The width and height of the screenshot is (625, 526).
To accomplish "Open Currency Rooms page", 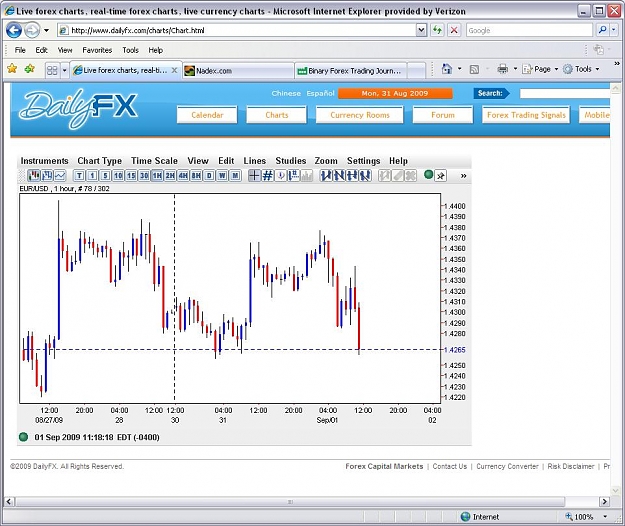I will 360,115.
